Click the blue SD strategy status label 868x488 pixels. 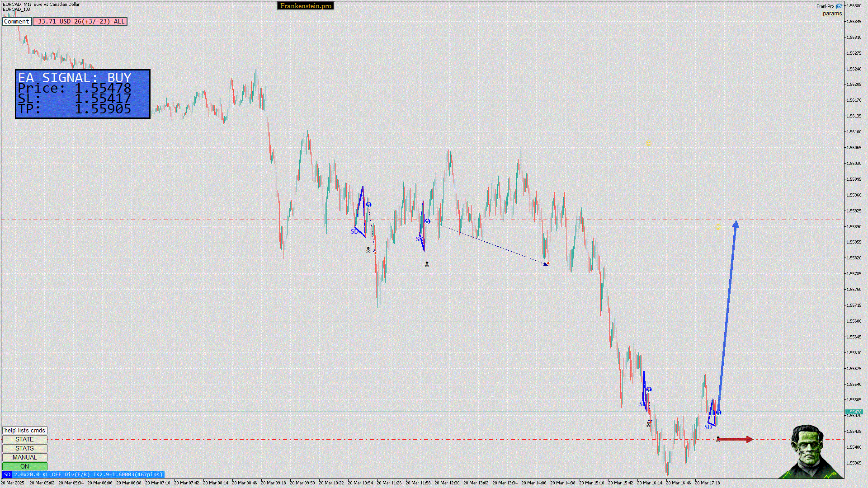tap(83, 474)
